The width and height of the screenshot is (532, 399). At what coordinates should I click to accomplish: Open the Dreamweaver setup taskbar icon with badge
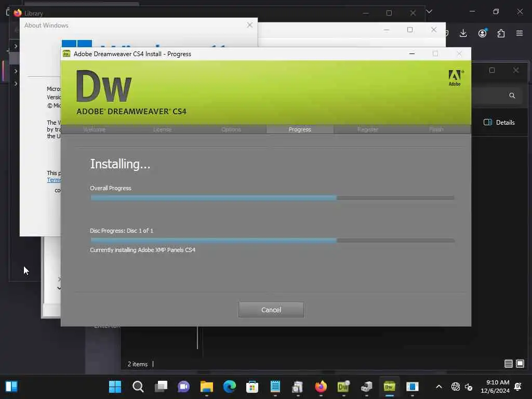pyautogui.click(x=344, y=387)
